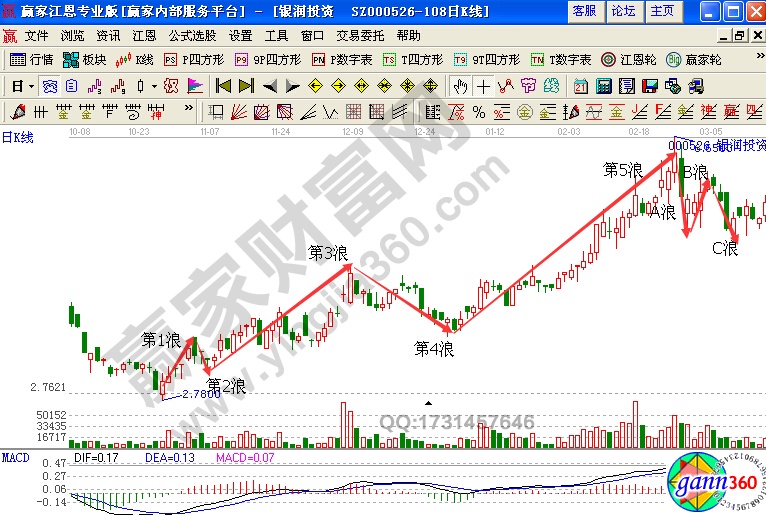Open the 行情 market quotes view

pos(31,60)
